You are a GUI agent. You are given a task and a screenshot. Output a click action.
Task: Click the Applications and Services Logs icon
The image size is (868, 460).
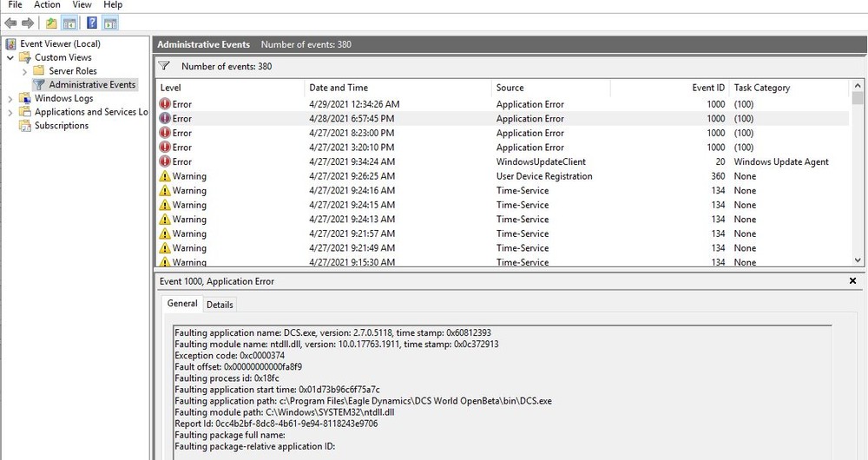(x=25, y=111)
